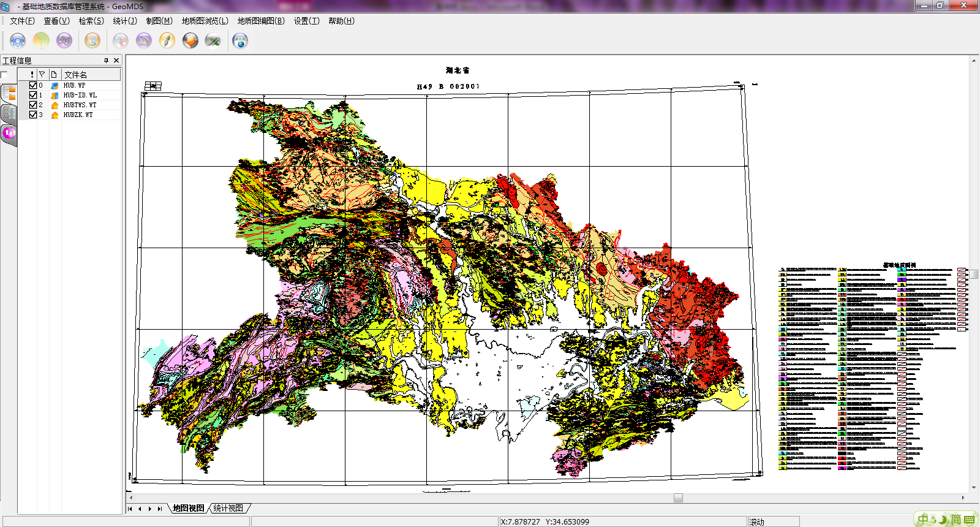Open the 检索(S) menu
The width and height of the screenshot is (980, 527).
click(x=91, y=21)
